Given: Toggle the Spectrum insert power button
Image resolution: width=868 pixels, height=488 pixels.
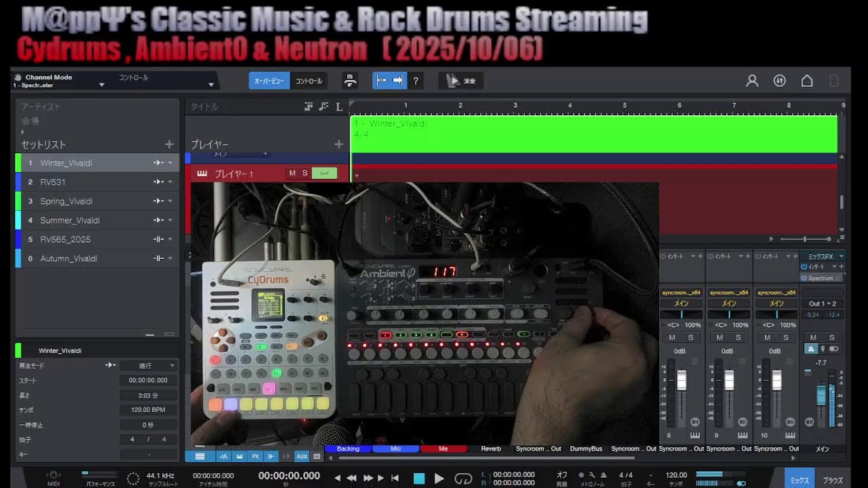Looking at the screenshot, I should (804, 278).
